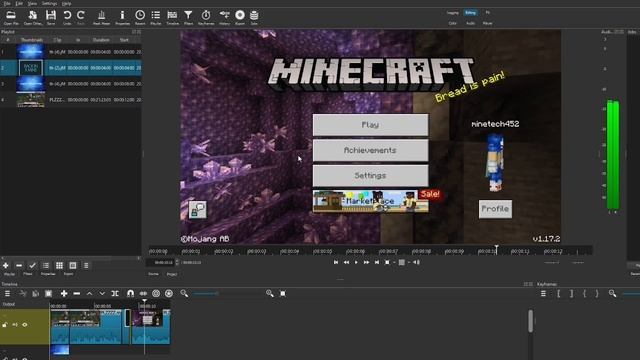Screen dimensions: 640x360
Task: Toggle the lock on the first video track
Action: (x=5, y=325)
